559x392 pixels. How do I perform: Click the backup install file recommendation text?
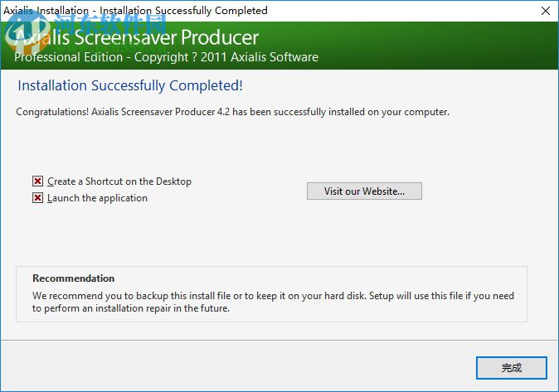(x=273, y=302)
